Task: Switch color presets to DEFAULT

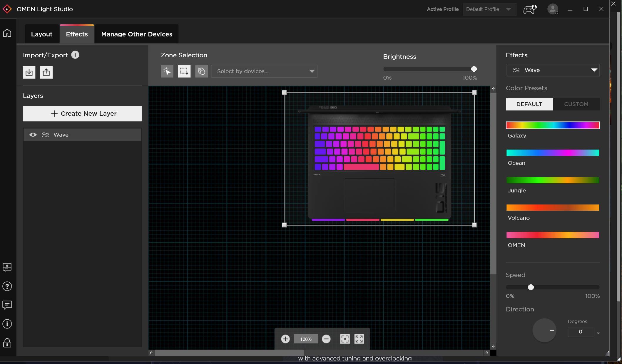Action: (529, 104)
